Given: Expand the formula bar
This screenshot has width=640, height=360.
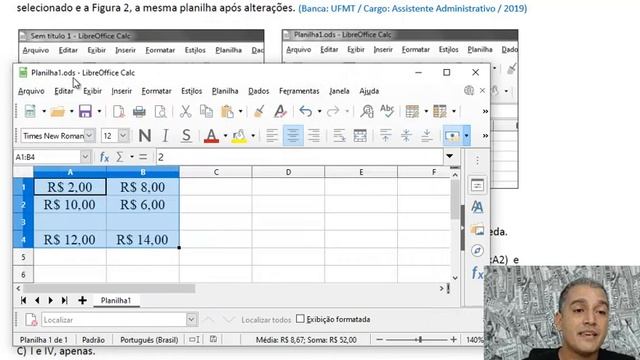Looking at the screenshot, I should 449,156.
